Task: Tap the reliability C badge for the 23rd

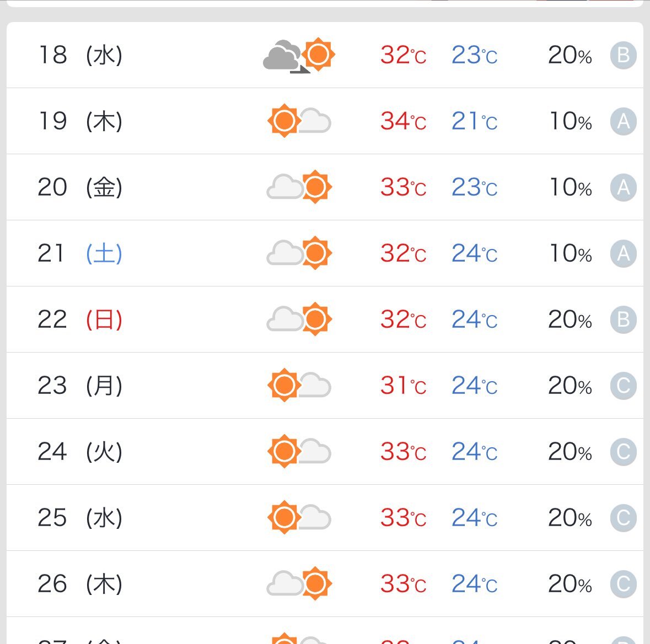Action: click(623, 386)
